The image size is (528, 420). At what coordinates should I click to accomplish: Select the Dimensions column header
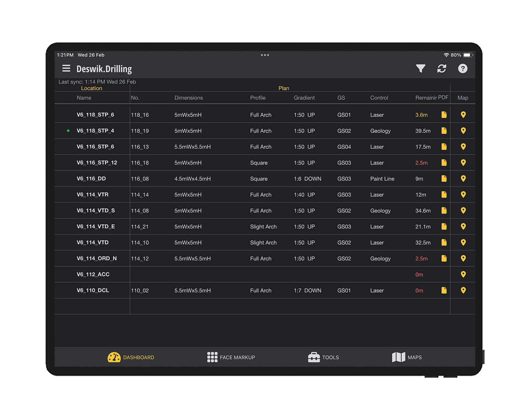[189, 98]
